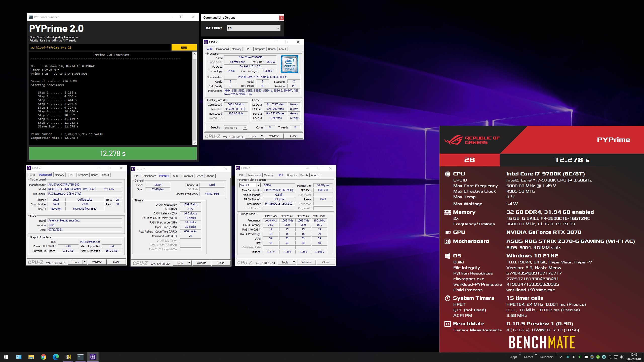Click the workload-PYPrime.exe 2B command field
The image size is (644, 362).
coord(100,48)
